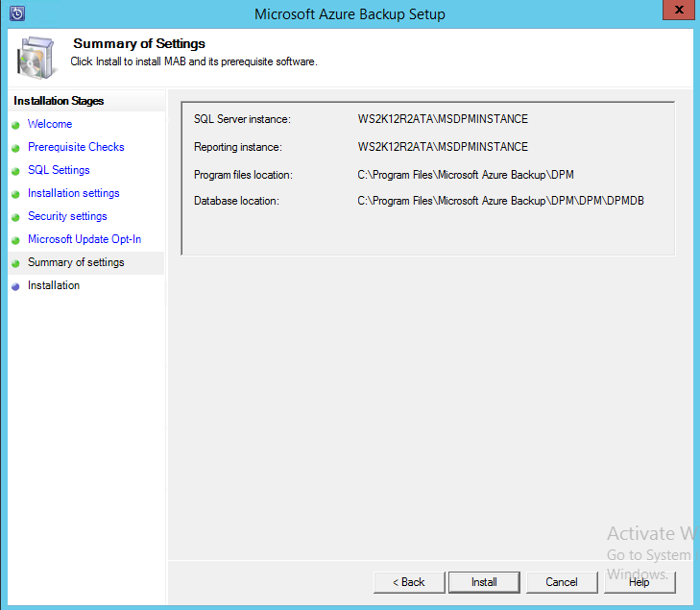The image size is (700, 610).
Task: Click green bullet beside SQL Settings
Action: pos(15,171)
